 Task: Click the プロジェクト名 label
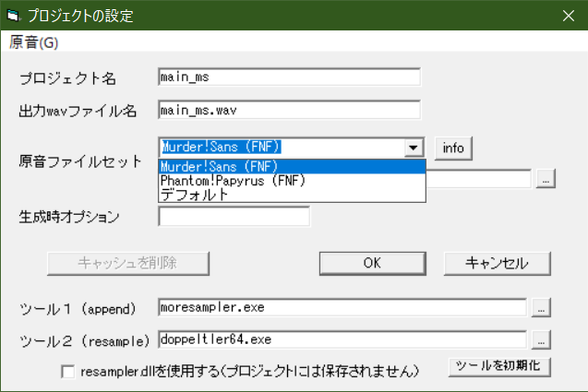(67, 78)
